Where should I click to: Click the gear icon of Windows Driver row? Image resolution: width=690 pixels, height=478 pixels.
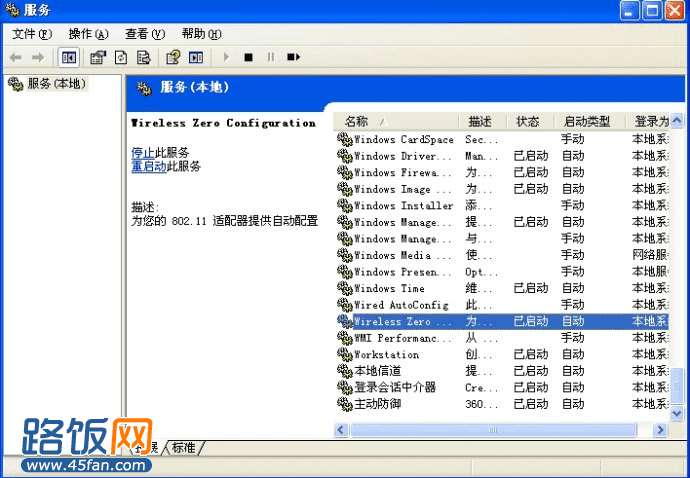(x=345, y=156)
